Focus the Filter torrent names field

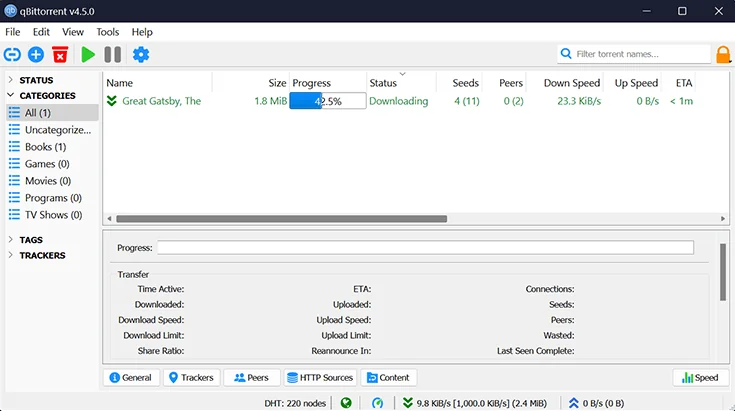pos(634,54)
